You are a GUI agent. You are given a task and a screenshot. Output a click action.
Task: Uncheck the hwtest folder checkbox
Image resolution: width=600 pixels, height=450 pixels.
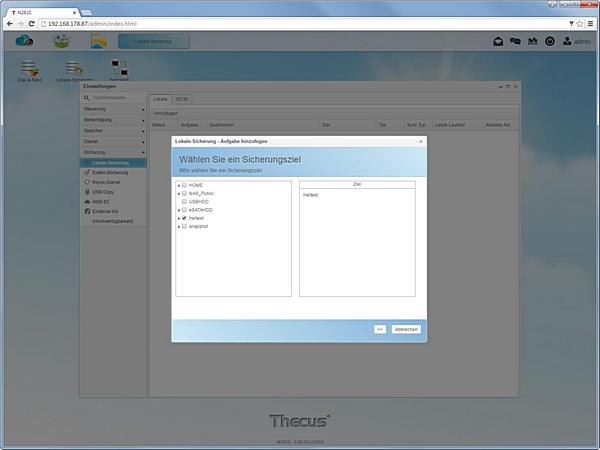pyautogui.click(x=184, y=218)
